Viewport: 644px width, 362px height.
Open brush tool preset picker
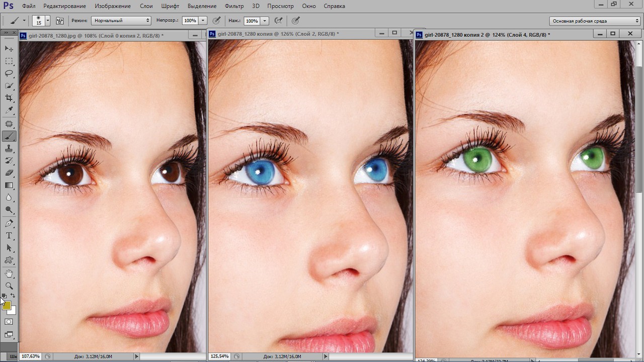click(17, 21)
